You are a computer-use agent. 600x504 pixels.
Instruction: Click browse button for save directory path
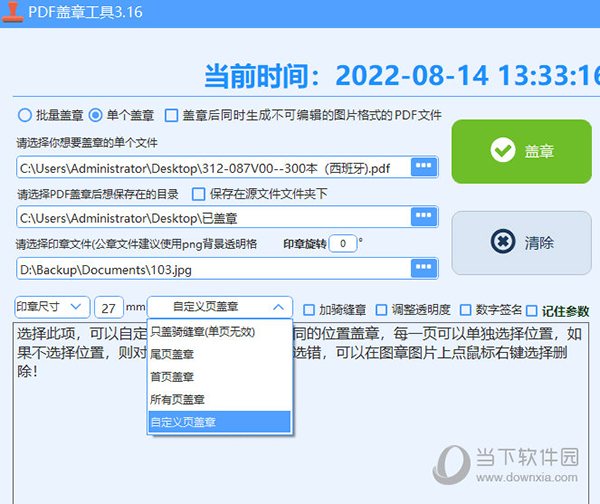(424, 217)
